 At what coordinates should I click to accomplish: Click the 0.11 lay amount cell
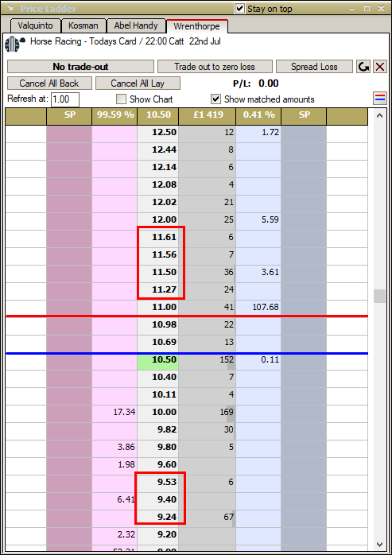[x=258, y=360]
